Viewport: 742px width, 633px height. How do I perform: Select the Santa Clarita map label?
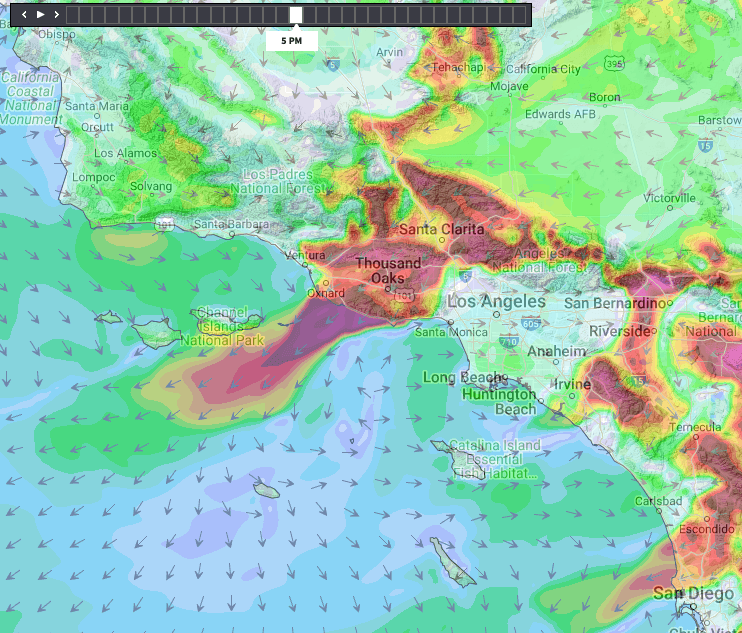tap(441, 229)
